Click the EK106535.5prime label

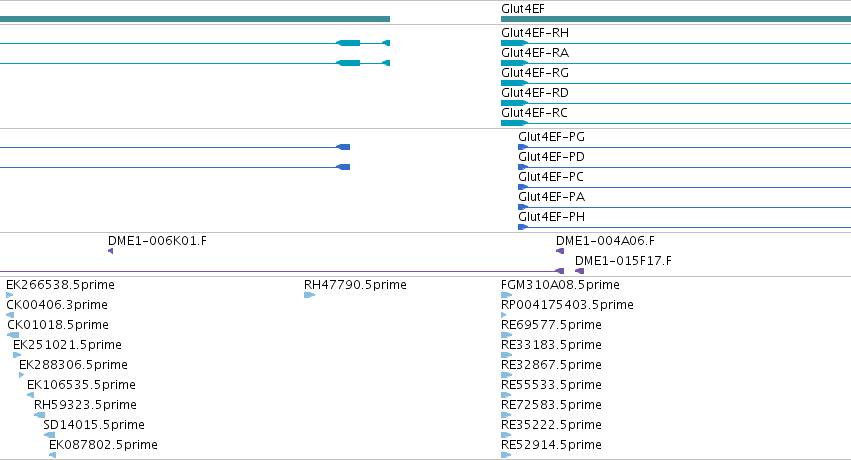(81, 385)
